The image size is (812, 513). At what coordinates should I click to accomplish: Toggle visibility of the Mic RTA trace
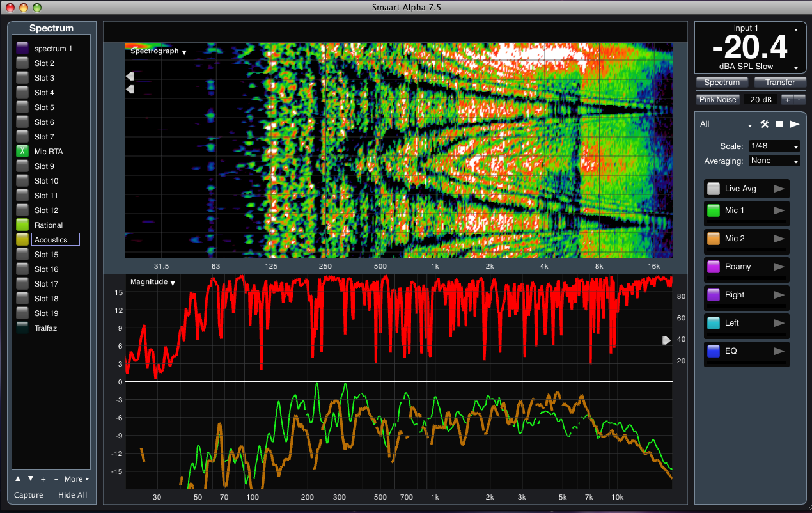click(x=23, y=152)
